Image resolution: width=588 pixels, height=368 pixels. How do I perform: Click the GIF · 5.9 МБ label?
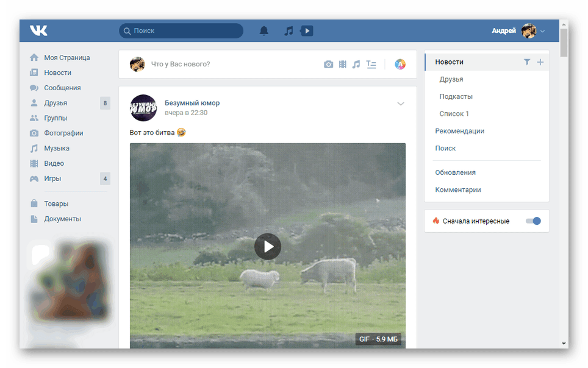tap(378, 339)
